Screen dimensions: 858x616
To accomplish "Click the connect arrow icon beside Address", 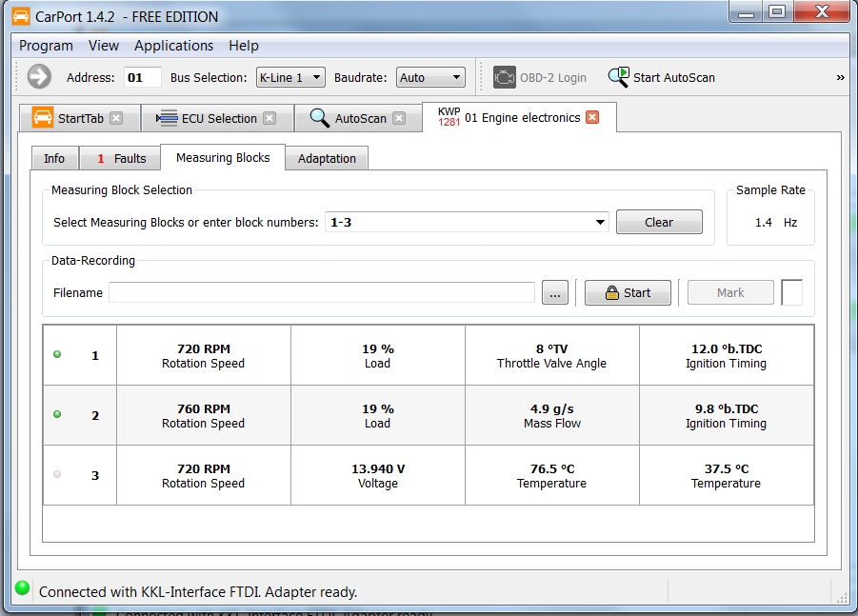I will (x=39, y=77).
